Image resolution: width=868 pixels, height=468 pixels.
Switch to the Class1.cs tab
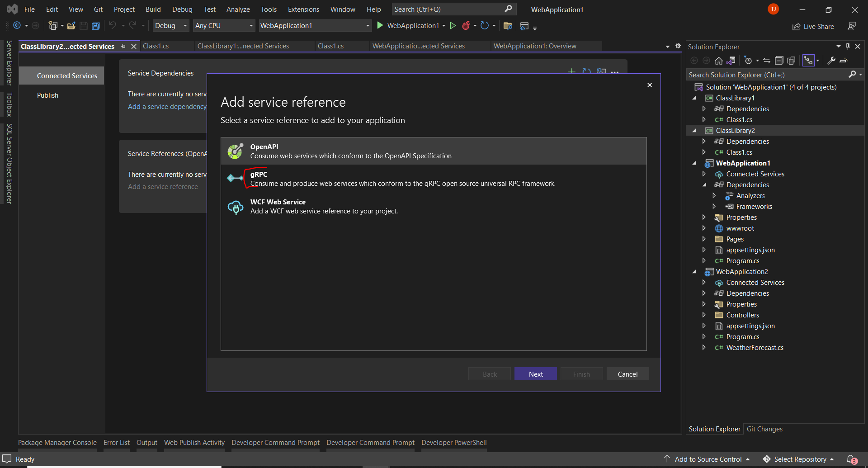coord(156,46)
